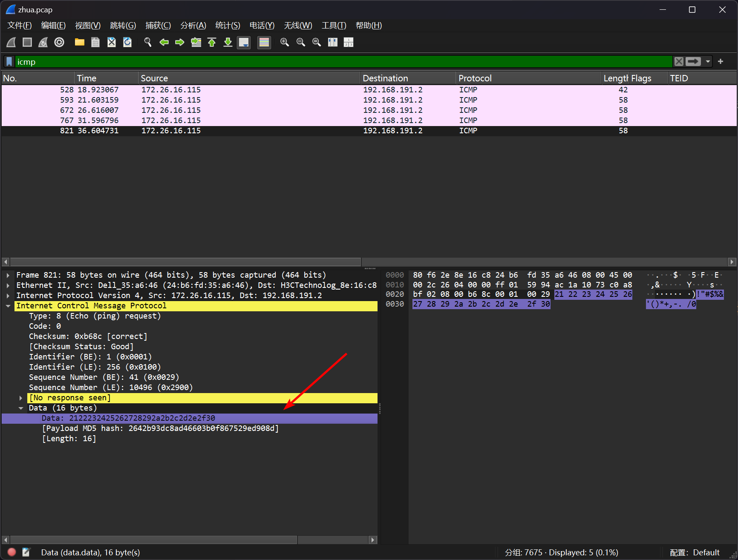Viewport: 738px width, 560px height.
Task: Jump to the last packet
Action: click(228, 42)
